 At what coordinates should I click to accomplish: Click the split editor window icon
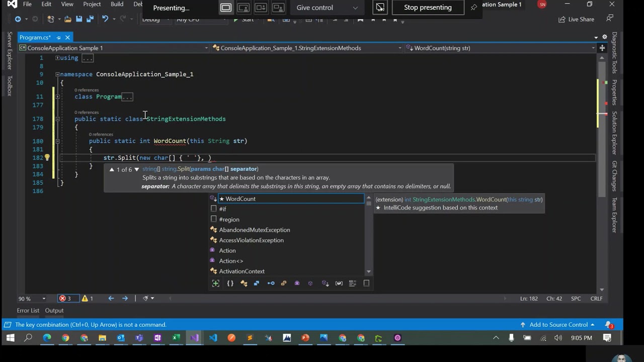click(602, 48)
